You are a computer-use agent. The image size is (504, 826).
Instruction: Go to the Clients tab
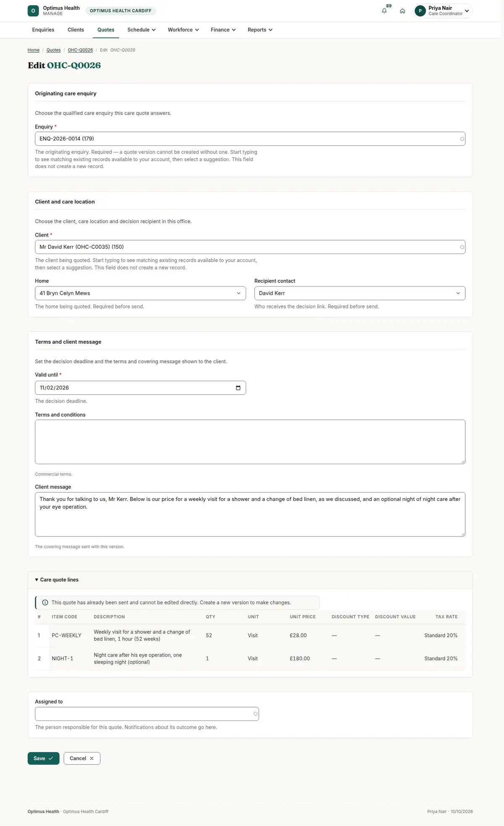click(76, 30)
